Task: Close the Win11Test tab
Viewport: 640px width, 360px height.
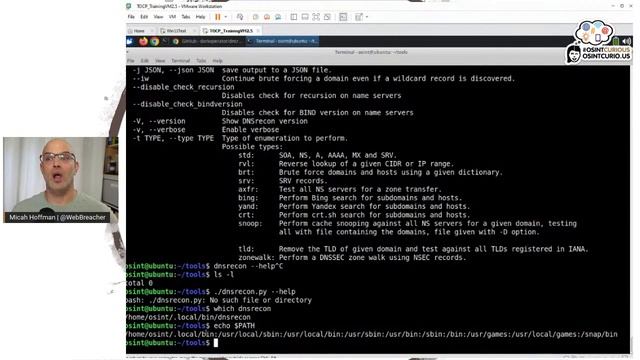Action: click(194, 31)
